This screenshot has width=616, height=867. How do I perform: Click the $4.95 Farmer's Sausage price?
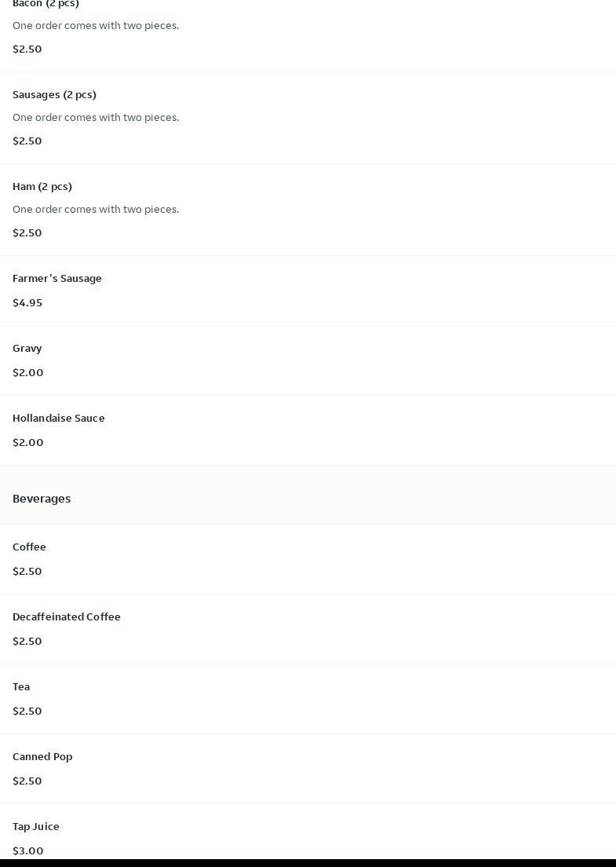click(x=27, y=303)
